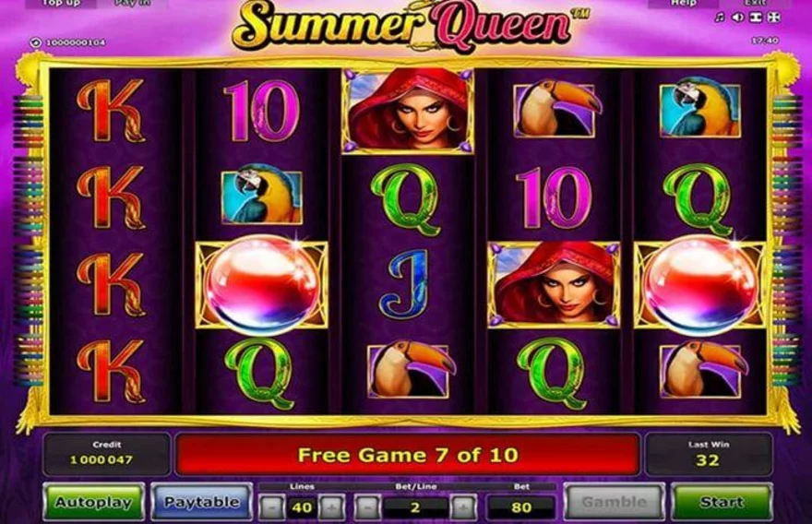812x524 pixels.
Task: Click the toucan symbol on reel four
Action: pyautogui.click(x=555, y=111)
